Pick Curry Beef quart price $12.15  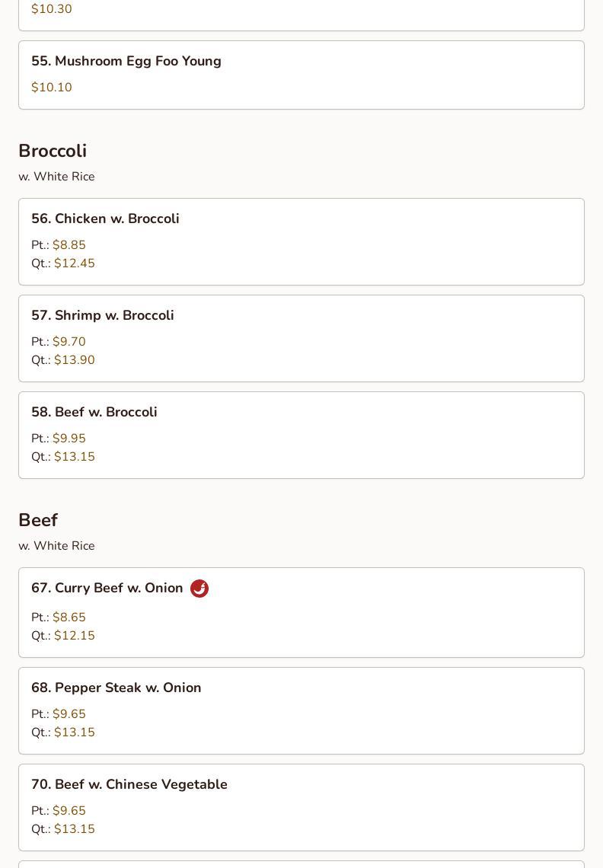(x=74, y=636)
